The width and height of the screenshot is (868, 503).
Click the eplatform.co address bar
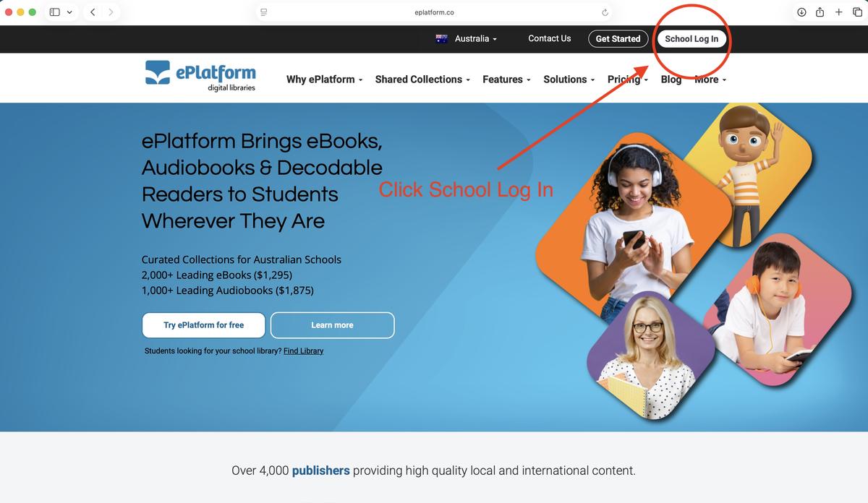click(434, 12)
